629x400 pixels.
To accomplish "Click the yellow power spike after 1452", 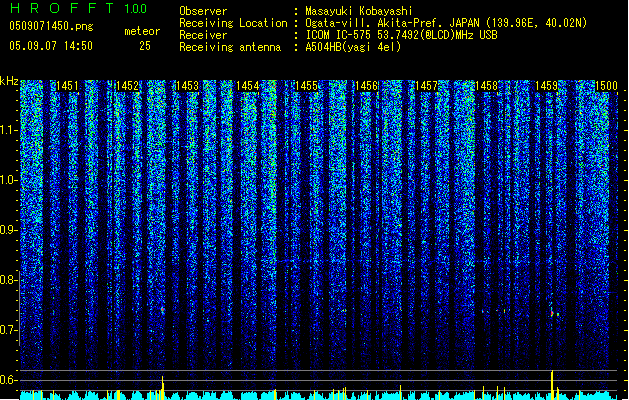I will tap(162, 388).
